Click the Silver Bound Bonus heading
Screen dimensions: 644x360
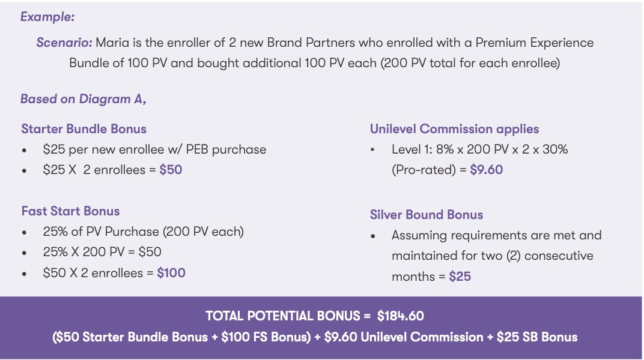[x=427, y=214]
